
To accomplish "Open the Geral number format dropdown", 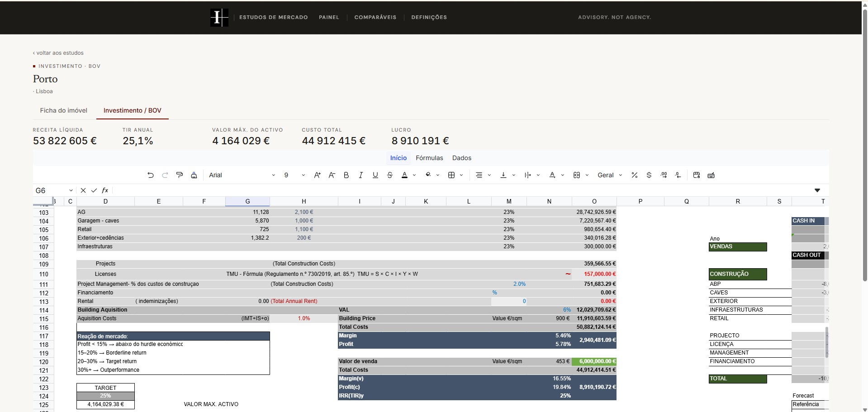I will pos(610,175).
